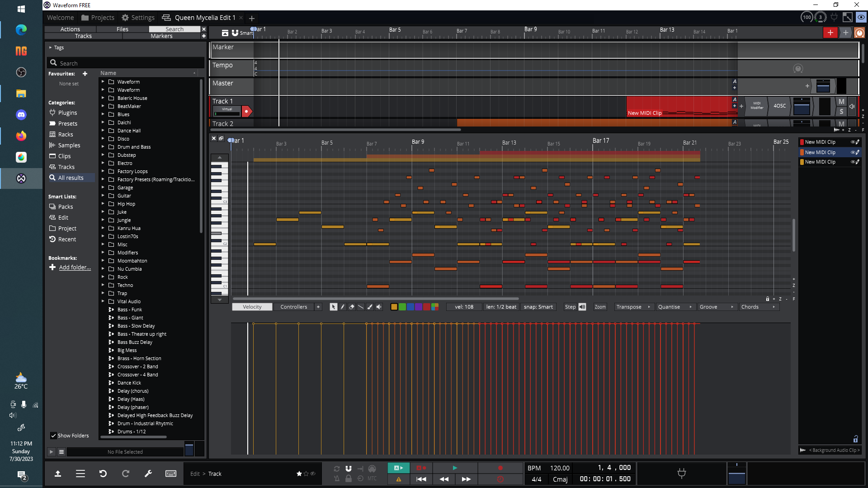Switch to the Markers tab

click(x=161, y=36)
